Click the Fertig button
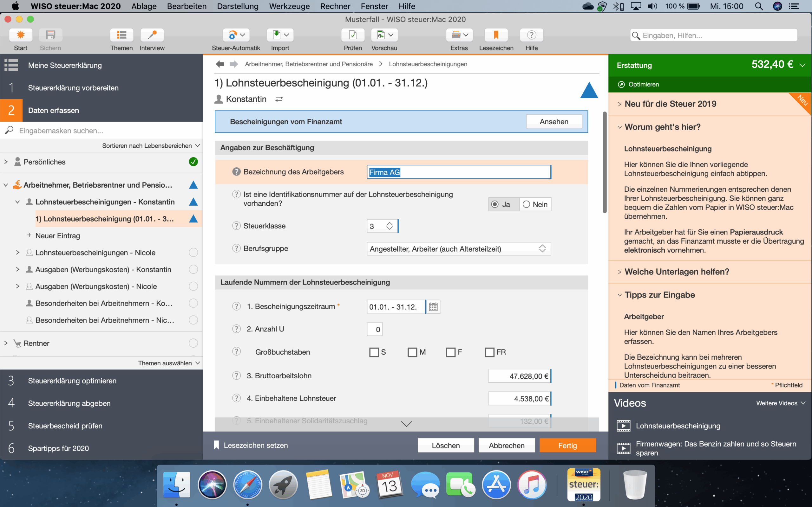The height and width of the screenshot is (507, 812). pos(567,445)
